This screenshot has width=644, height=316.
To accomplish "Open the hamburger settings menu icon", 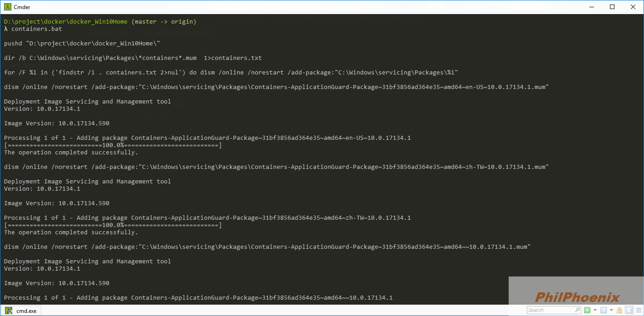I will coord(639,310).
